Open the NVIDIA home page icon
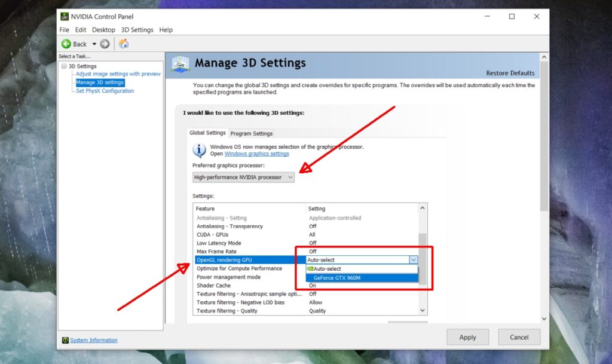This screenshot has height=364, width=612. [124, 44]
